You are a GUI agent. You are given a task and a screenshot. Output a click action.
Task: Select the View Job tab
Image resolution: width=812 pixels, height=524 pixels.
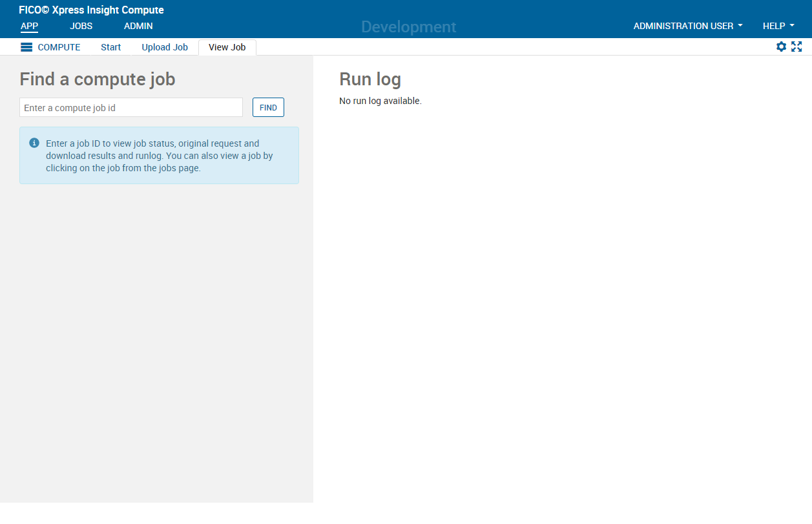tap(227, 47)
